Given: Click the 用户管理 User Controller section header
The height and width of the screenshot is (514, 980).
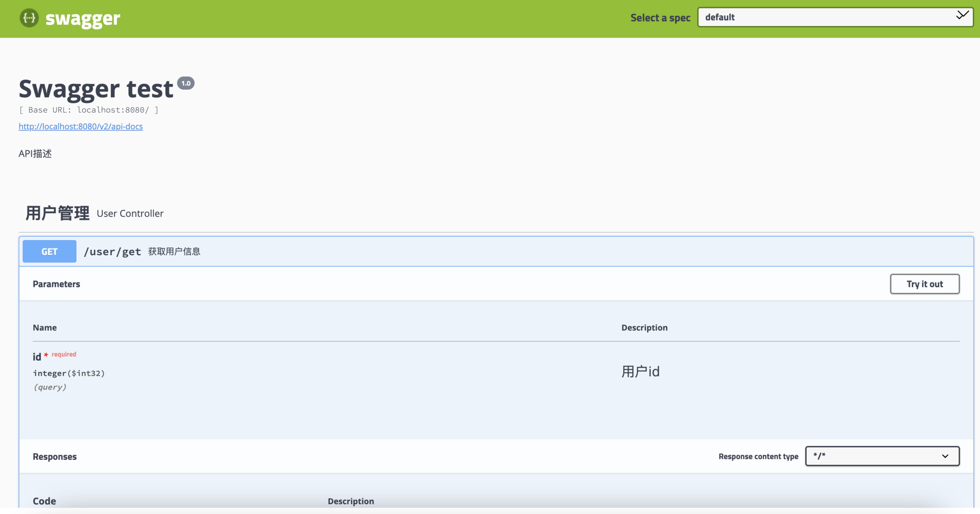Looking at the screenshot, I should click(57, 213).
